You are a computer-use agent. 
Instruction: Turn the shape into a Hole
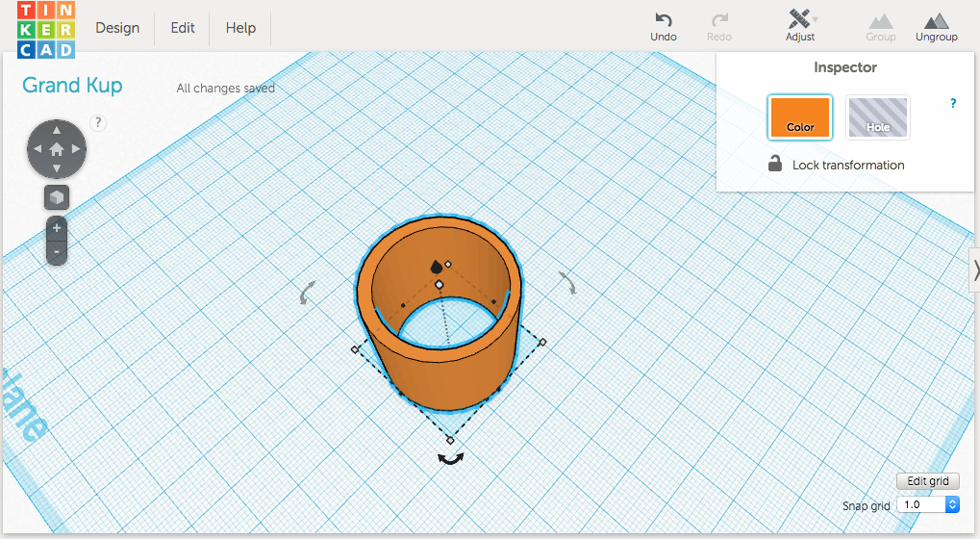click(x=877, y=116)
